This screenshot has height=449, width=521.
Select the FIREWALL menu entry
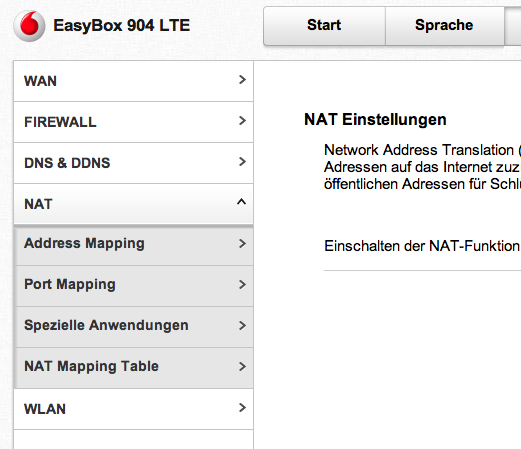point(133,122)
